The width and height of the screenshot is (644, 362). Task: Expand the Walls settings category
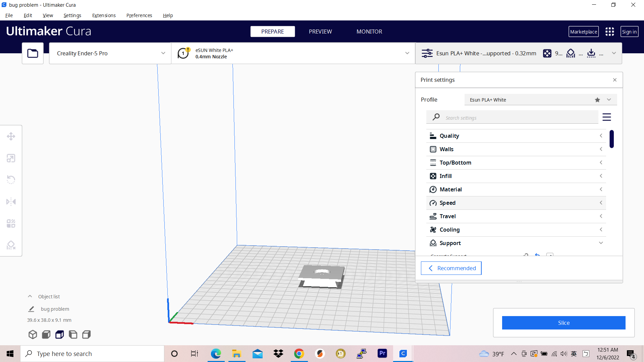516,149
